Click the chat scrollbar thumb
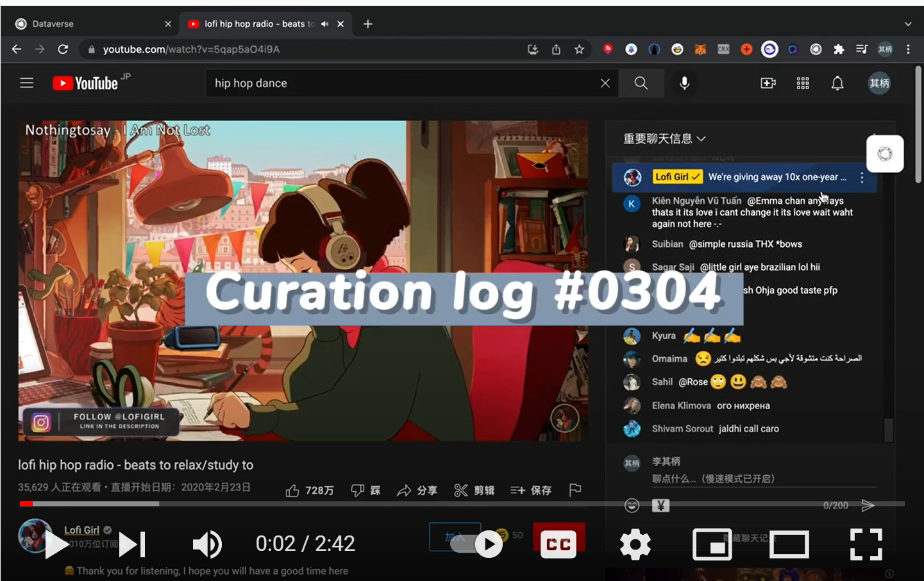The image size is (924, 581). (x=888, y=430)
